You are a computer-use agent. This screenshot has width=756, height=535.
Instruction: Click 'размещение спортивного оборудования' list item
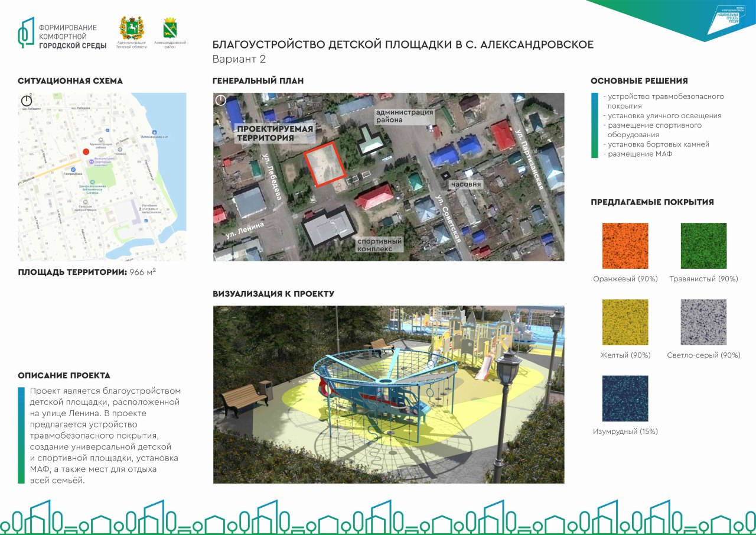click(654, 130)
